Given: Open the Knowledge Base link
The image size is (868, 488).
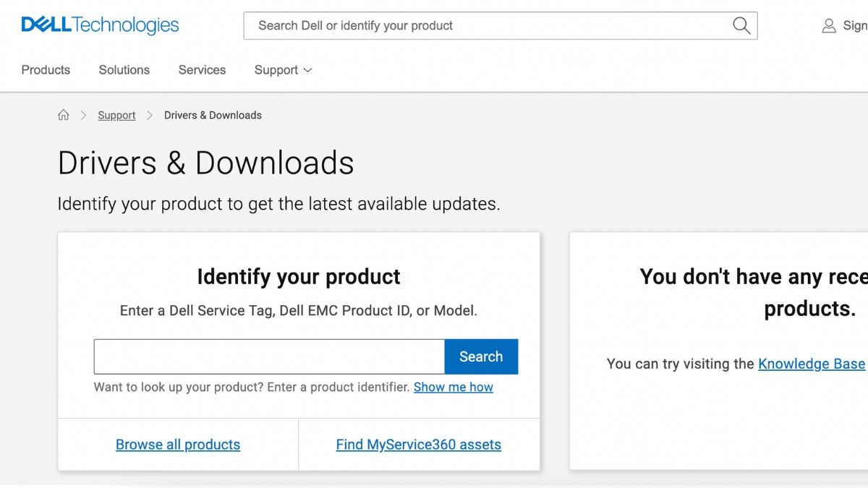Looking at the screenshot, I should pyautogui.click(x=812, y=364).
